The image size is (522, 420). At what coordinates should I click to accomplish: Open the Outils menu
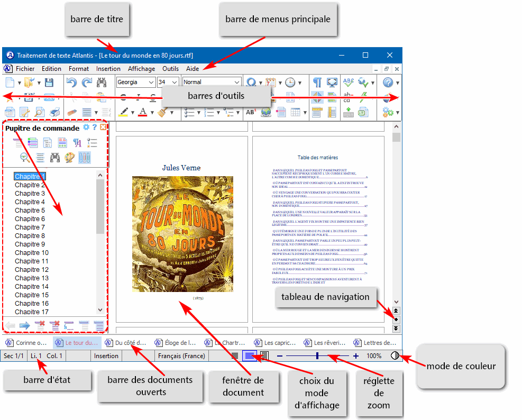(170, 69)
